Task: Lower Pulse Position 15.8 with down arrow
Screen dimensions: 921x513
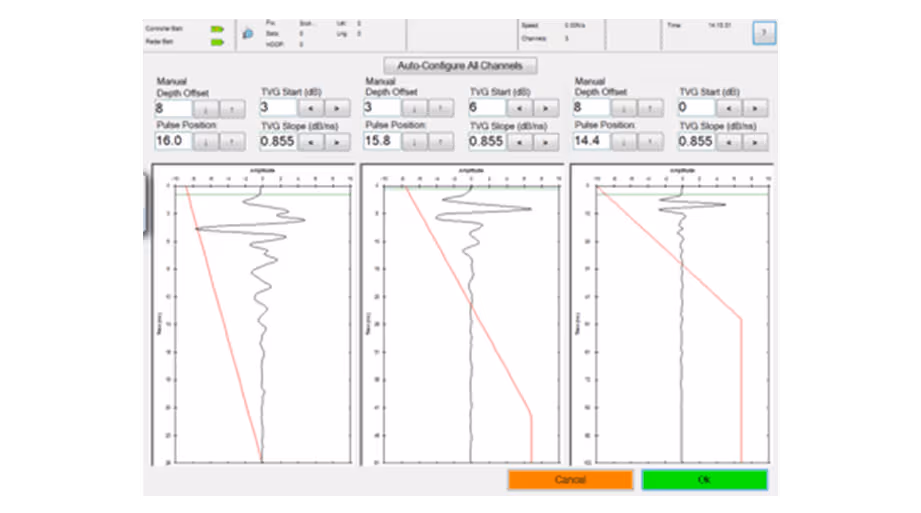Action: click(x=415, y=142)
